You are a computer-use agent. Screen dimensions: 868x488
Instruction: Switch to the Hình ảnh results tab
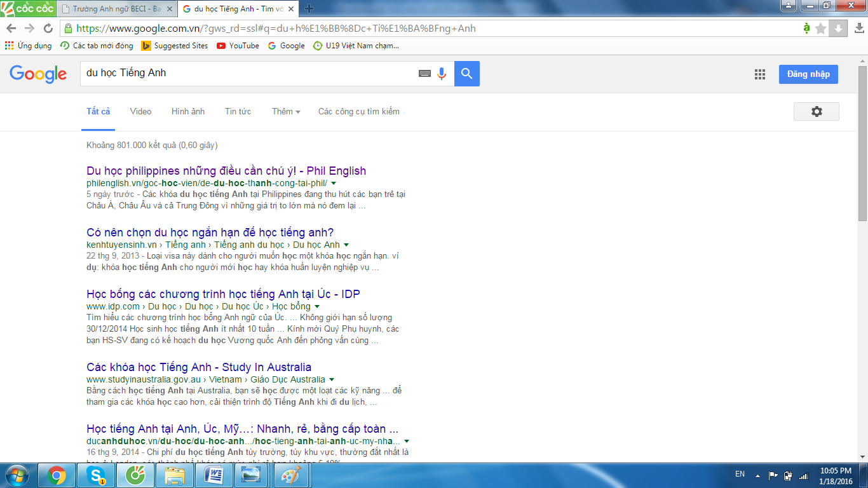coord(188,111)
